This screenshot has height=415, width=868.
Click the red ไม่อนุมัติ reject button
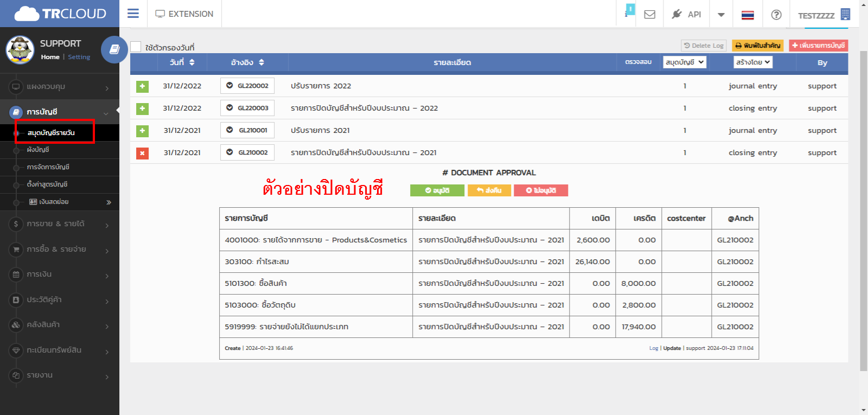pyautogui.click(x=541, y=190)
